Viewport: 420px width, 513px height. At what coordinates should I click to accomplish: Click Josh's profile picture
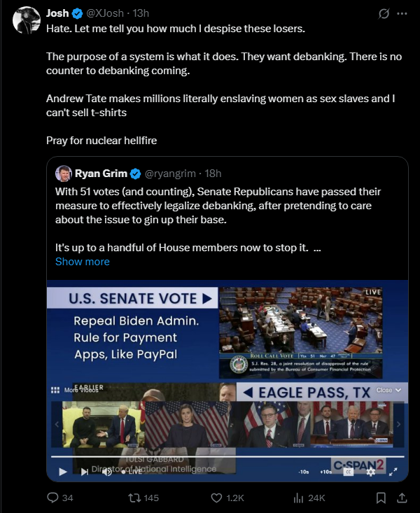tap(27, 20)
